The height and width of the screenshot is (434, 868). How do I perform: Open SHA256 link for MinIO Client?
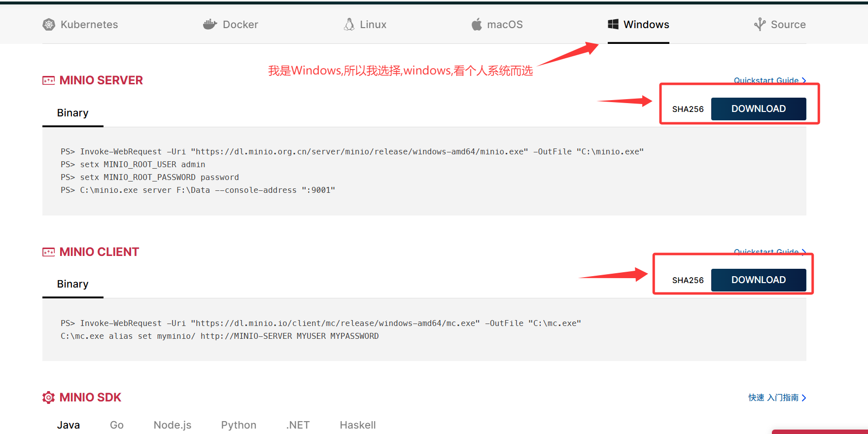click(x=688, y=280)
